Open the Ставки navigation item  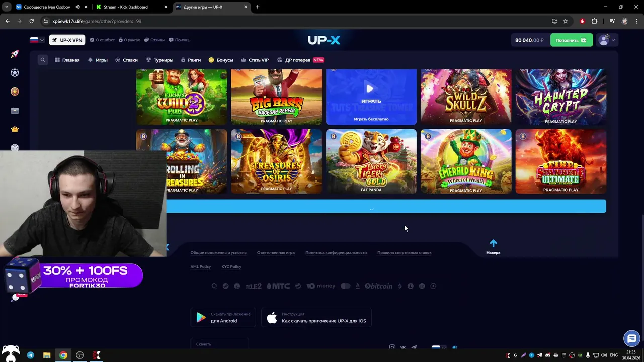[126, 60]
